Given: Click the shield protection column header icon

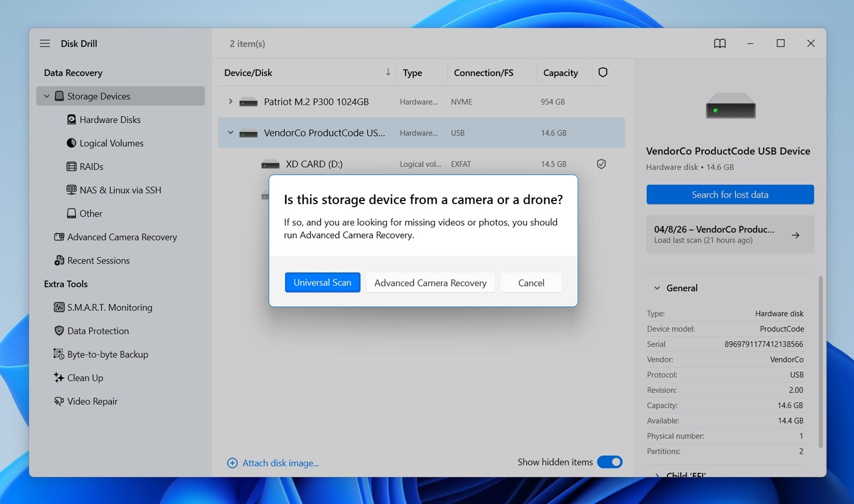Looking at the screenshot, I should point(603,73).
